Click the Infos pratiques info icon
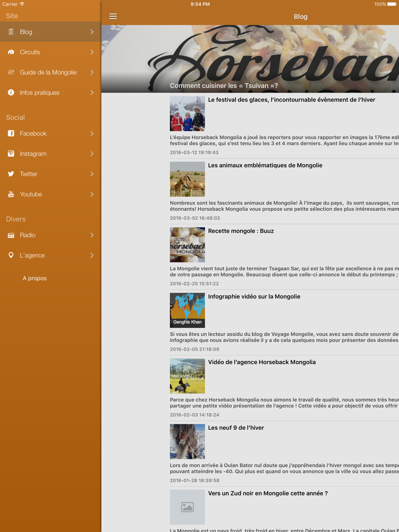Screen dimensions: 399x532 pyautogui.click(x=11, y=93)
